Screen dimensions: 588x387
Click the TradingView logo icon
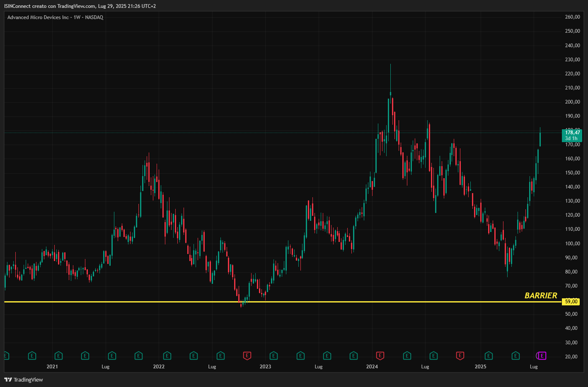click(8, 380)
